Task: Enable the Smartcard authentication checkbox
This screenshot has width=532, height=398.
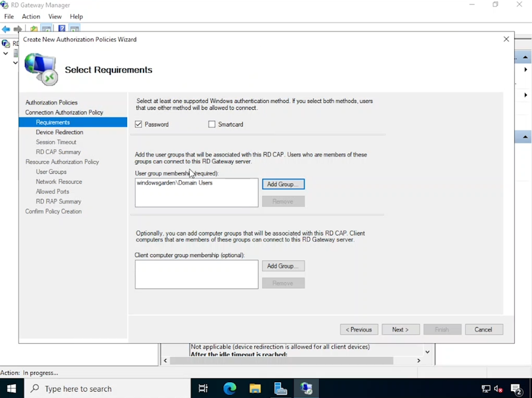Action: pyautogui.click(x=212, y=124)
